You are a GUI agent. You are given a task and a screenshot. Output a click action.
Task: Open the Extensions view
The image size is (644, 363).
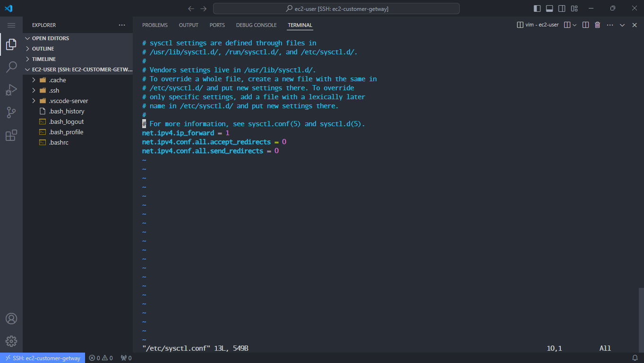coord(11,135)
